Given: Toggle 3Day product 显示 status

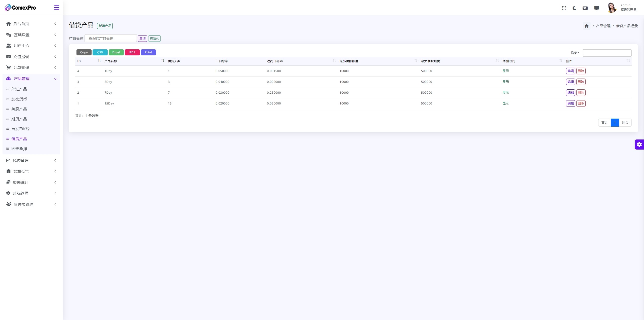Looking at the screenshot, I should [x=506, y=81].
